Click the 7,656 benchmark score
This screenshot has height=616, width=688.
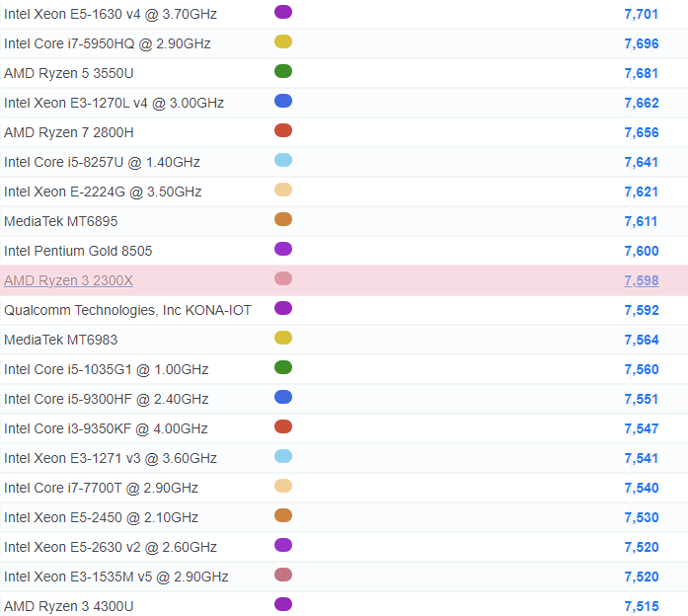point(642,132)
